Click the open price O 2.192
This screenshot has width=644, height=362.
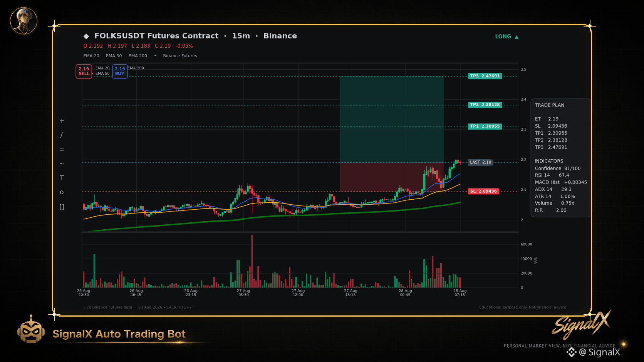point(93,46)
